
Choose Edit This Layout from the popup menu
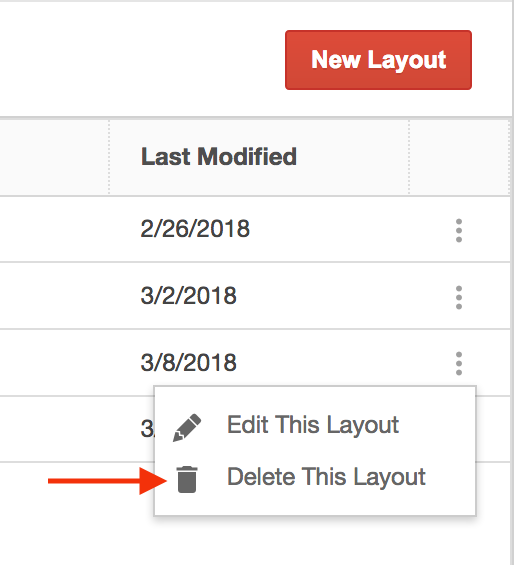pos(315,426)
